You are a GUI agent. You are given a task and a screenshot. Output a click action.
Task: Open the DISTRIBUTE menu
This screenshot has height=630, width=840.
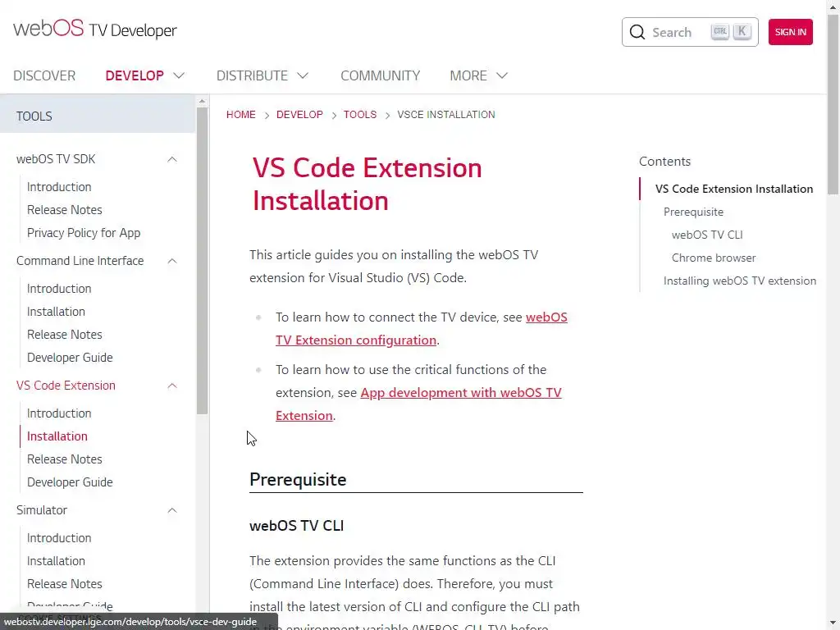point(252,75)
